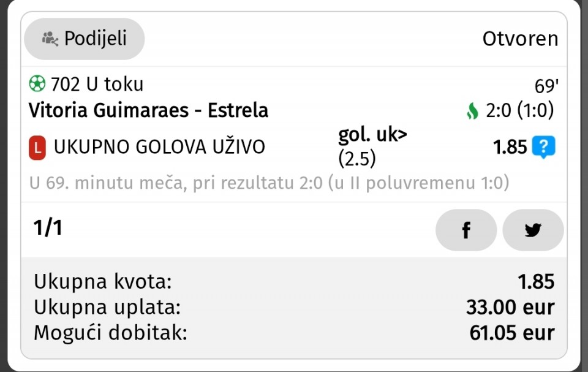Click the people share icon in Podijeli

point(50,39)
